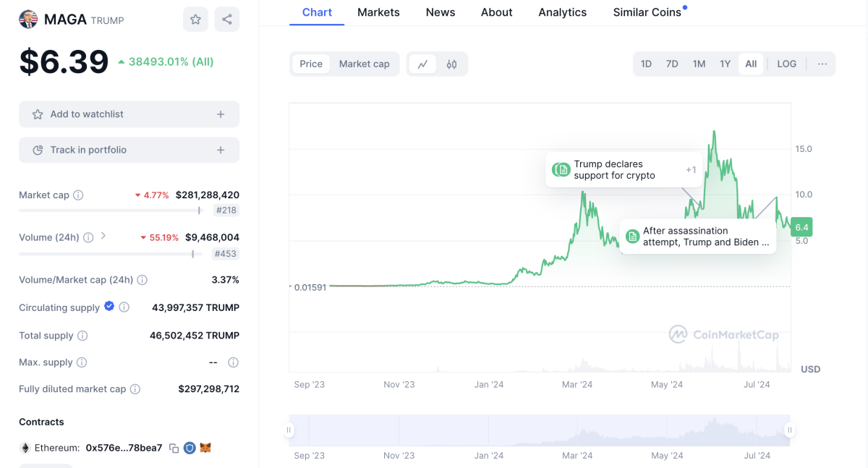The height and width of the screenshot is (468, 868).
Task: Click the 38493.01% (All) change text
Action: [171, 62]
